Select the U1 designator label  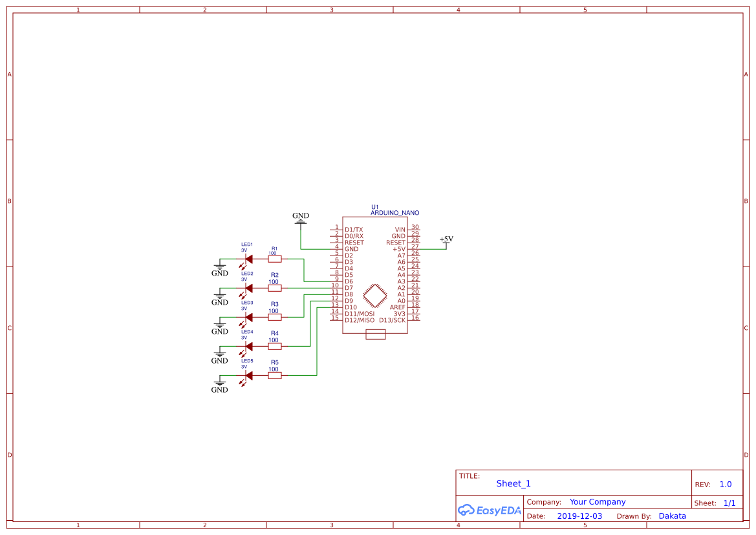point(374,207)
